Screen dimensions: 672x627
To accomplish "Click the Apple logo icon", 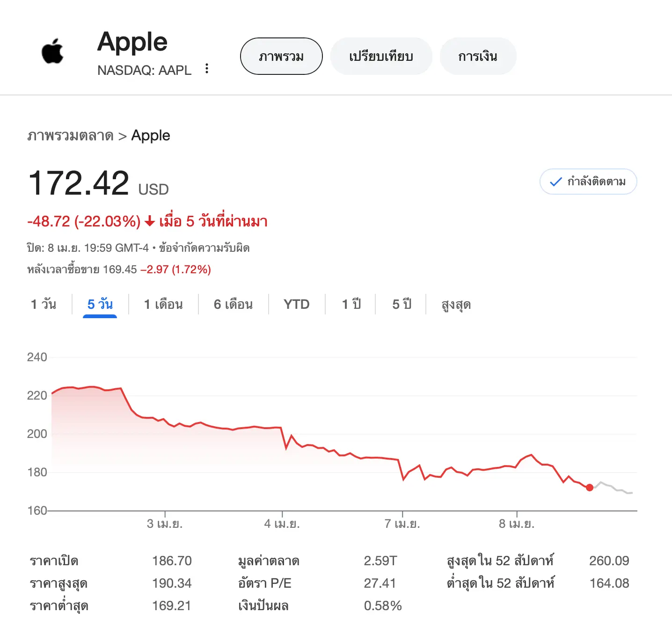I will point(52,51).
